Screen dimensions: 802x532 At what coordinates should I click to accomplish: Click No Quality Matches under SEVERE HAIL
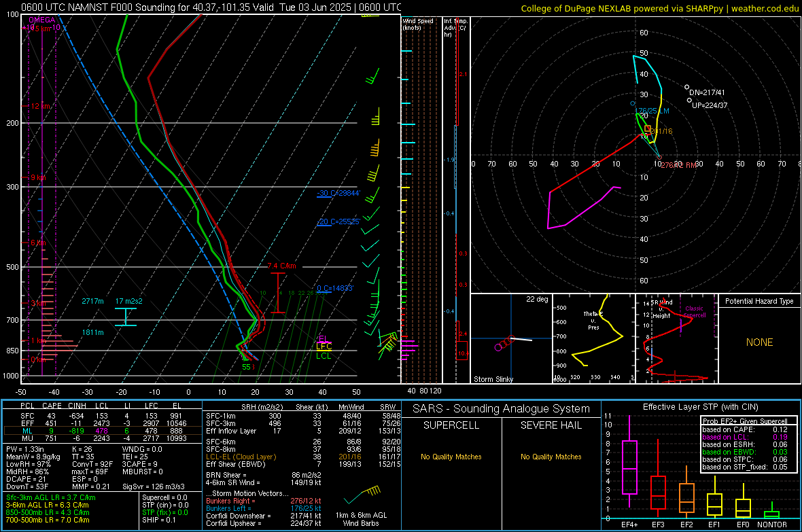[x=551, y=457]
